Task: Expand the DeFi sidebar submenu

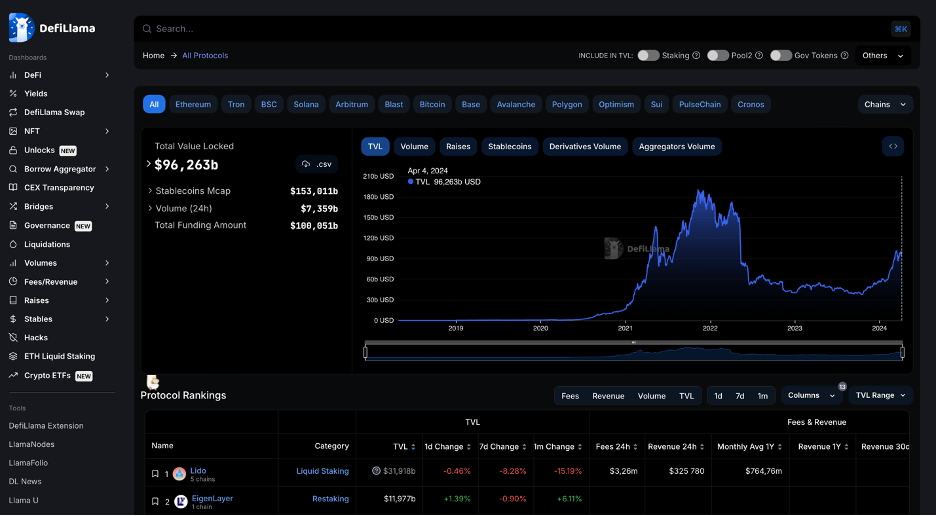Action: pos(107,75)
